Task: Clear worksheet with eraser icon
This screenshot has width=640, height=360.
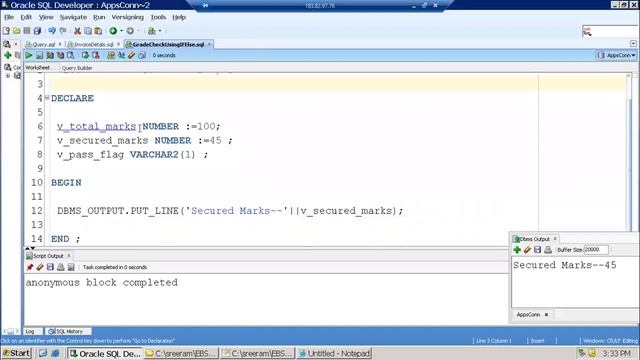Action: (131, 55)
